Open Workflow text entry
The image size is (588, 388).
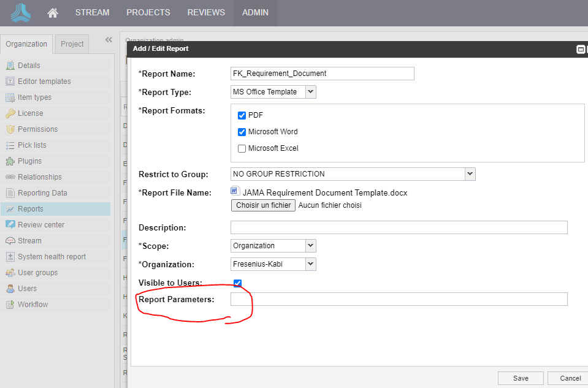tap(33, 305)
